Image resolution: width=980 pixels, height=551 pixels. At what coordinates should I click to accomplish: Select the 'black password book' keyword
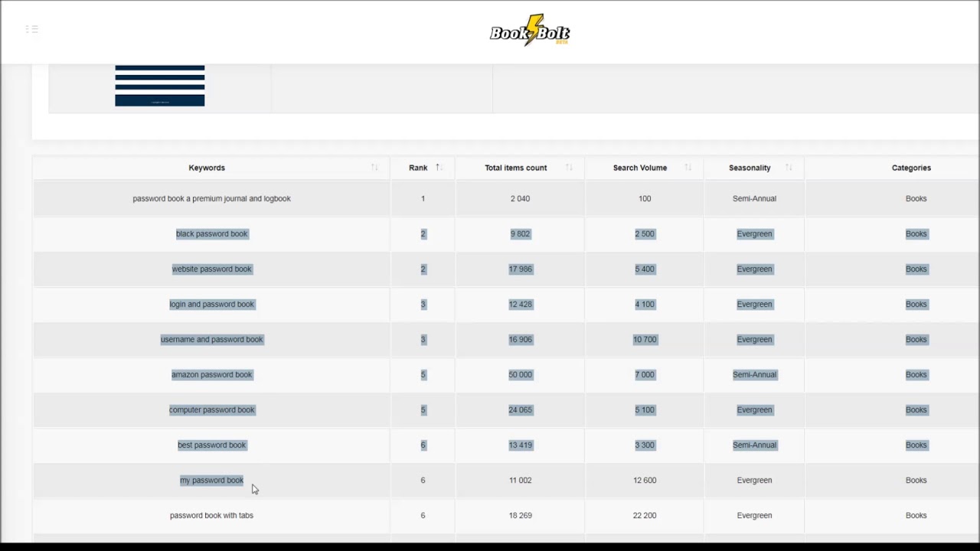[212, 233]
